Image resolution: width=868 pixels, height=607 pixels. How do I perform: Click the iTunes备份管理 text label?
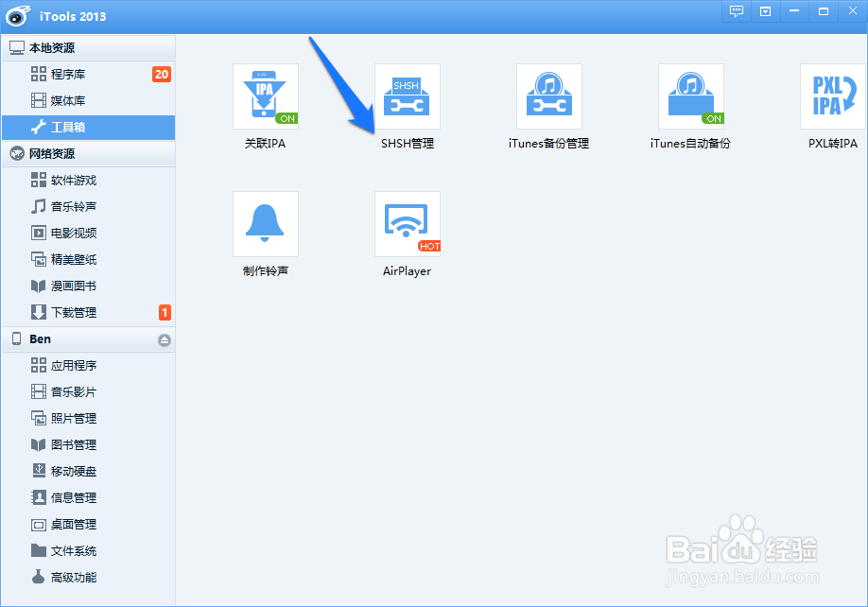point(548,144)
